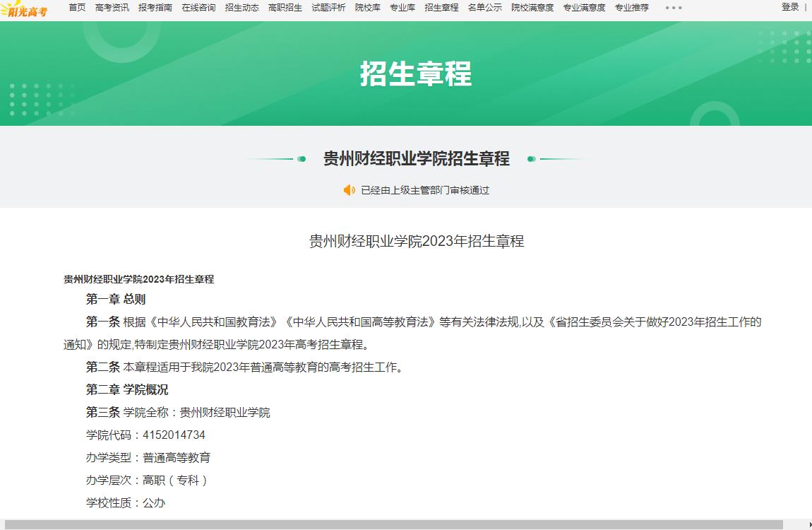This screenshot has height=530, width=812.
Task: Navigate to 高职招生 section
Action: [285, 8]
